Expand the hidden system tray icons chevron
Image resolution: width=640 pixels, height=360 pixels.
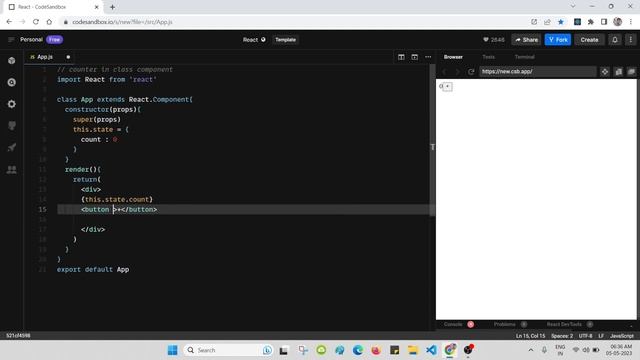pos(531,350)
